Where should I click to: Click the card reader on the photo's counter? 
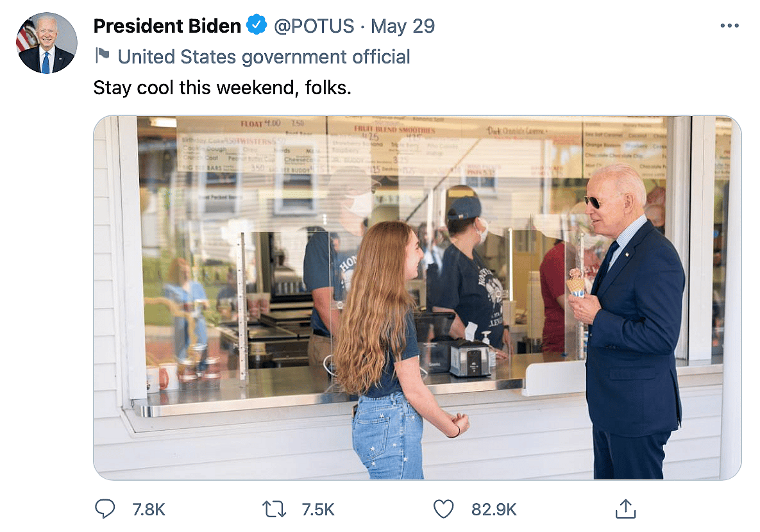coord(470,358)
